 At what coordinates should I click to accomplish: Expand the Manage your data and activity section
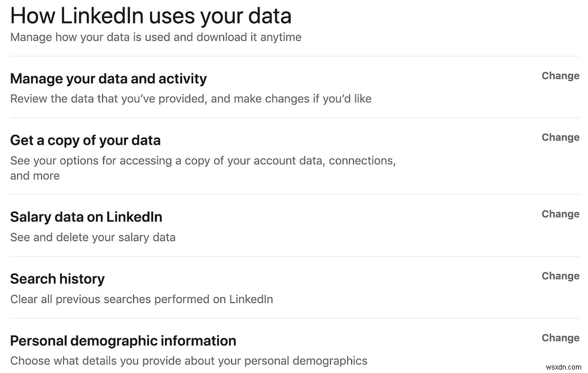(109, 79)
